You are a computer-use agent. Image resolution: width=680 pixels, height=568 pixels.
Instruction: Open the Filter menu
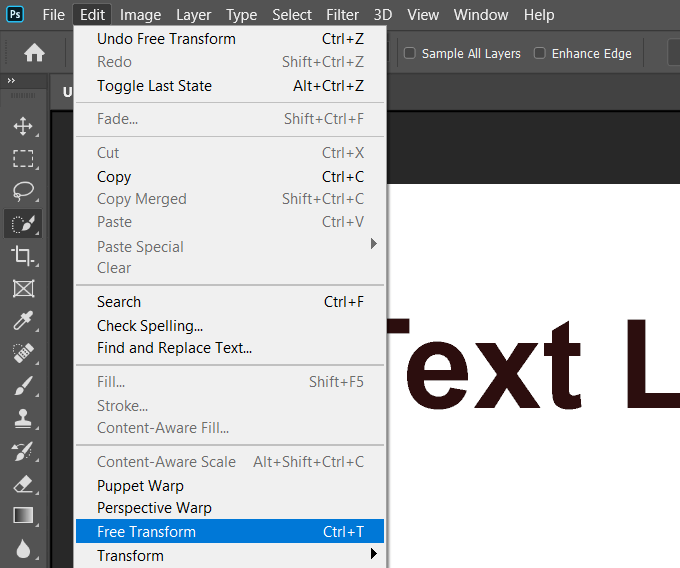pos(342,15)
